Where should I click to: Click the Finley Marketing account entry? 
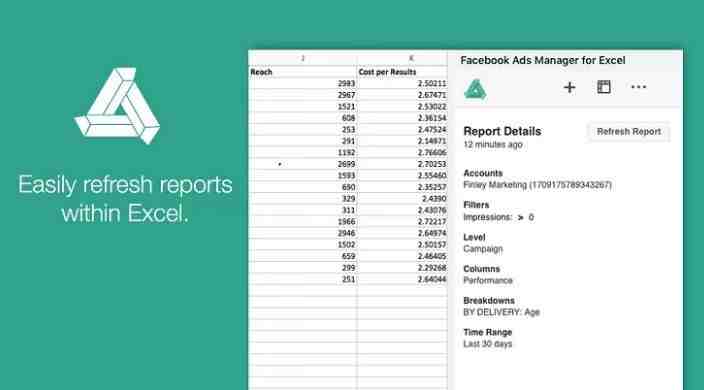(537, 185)
